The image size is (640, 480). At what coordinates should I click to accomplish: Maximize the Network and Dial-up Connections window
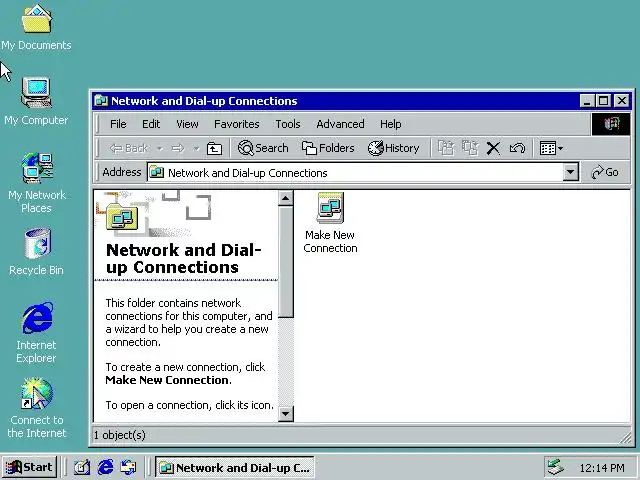[x=603, y=101]
